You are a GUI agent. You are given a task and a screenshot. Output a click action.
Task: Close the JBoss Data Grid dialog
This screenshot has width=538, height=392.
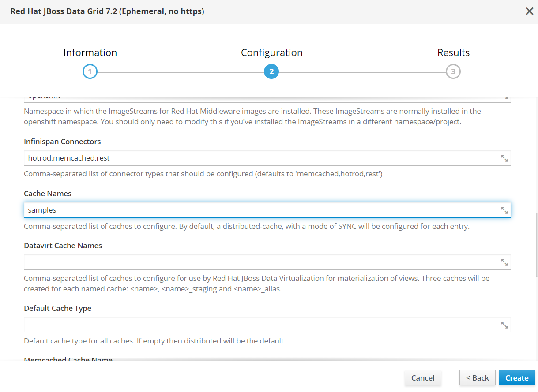point(529,11)
